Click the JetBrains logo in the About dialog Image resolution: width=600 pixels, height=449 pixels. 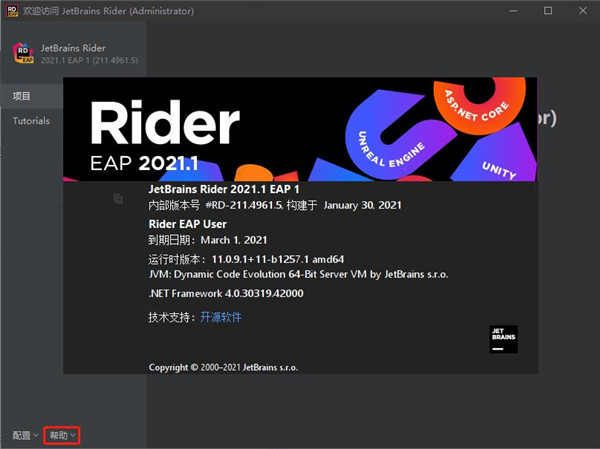click(503, 339)
